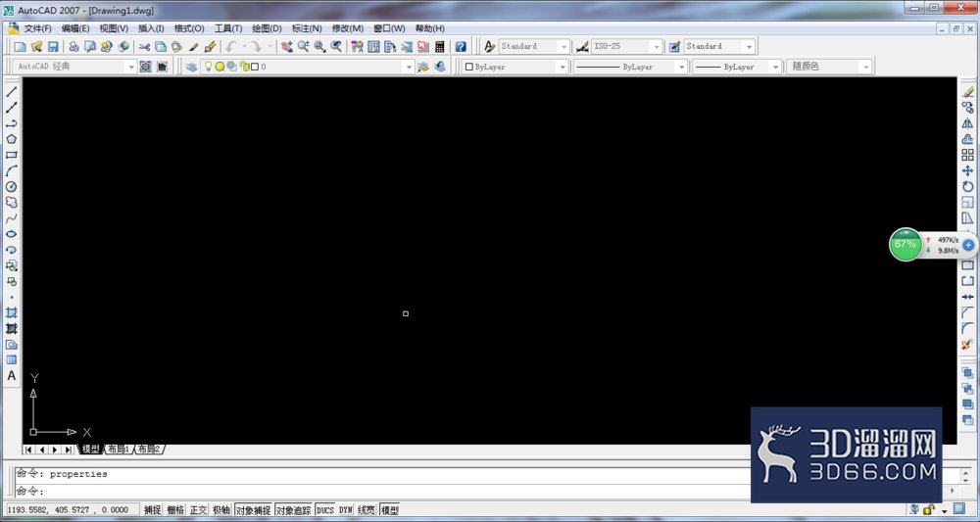980x522 pixels.
Task: Open the Standard text style dropdown
Action: (x=563, y=46)
